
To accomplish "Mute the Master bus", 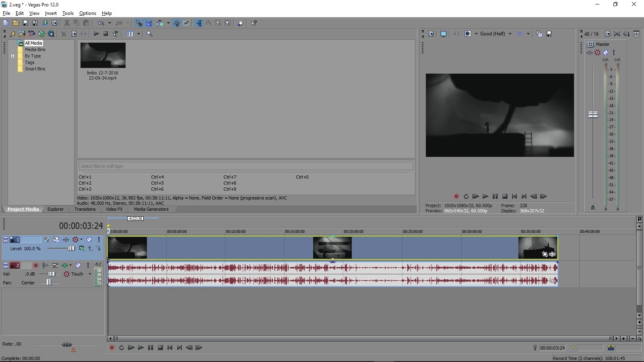I will point(605,52).
